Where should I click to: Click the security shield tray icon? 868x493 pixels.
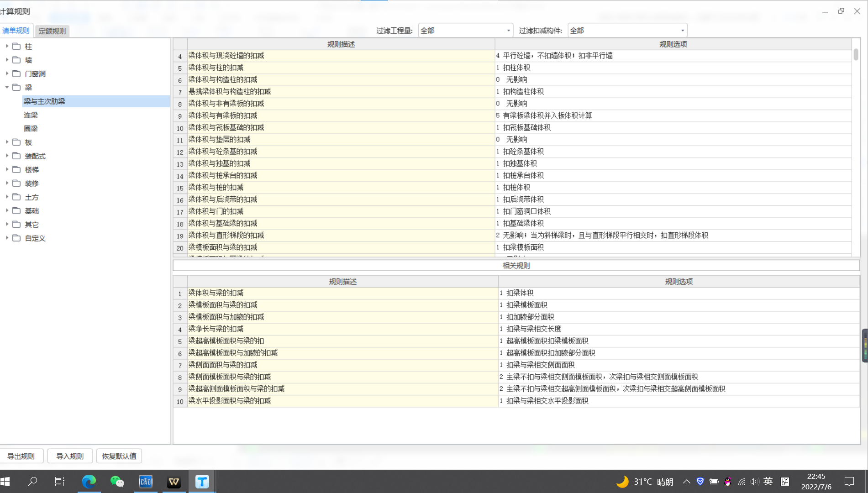(700, 481)
